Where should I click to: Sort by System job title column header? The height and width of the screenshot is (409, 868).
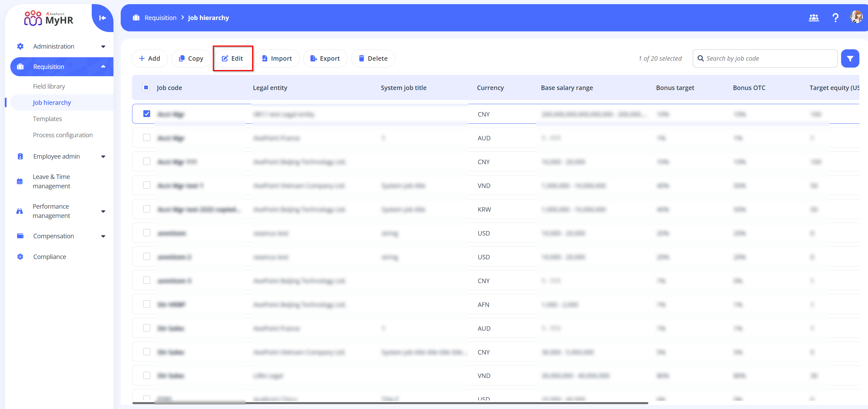(403, 88)
